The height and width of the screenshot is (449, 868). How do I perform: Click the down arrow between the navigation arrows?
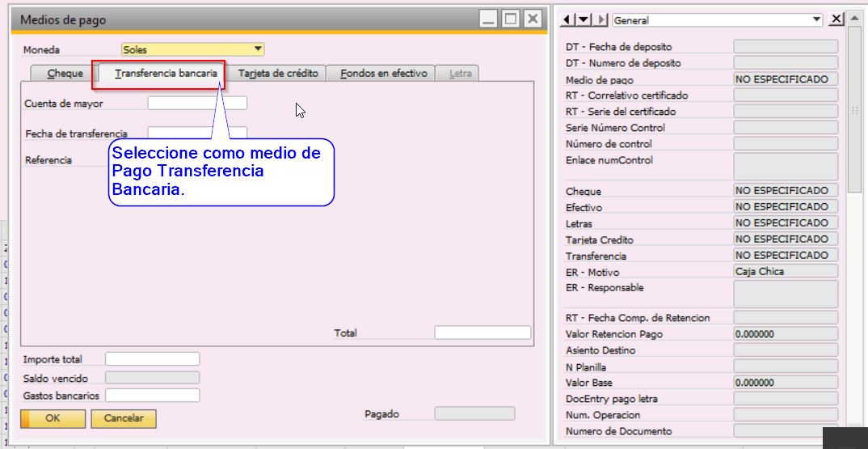point(584,19)
